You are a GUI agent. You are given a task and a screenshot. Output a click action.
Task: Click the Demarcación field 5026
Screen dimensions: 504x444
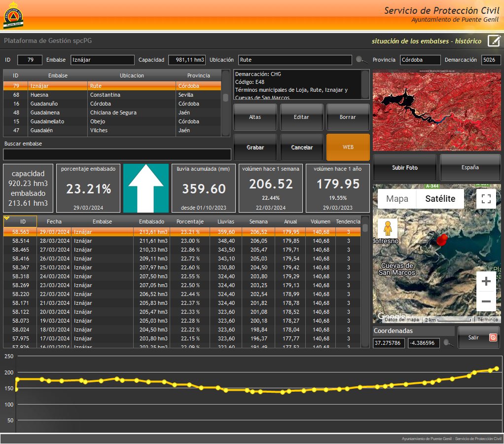pyautogui.click(x=491, y=60)
